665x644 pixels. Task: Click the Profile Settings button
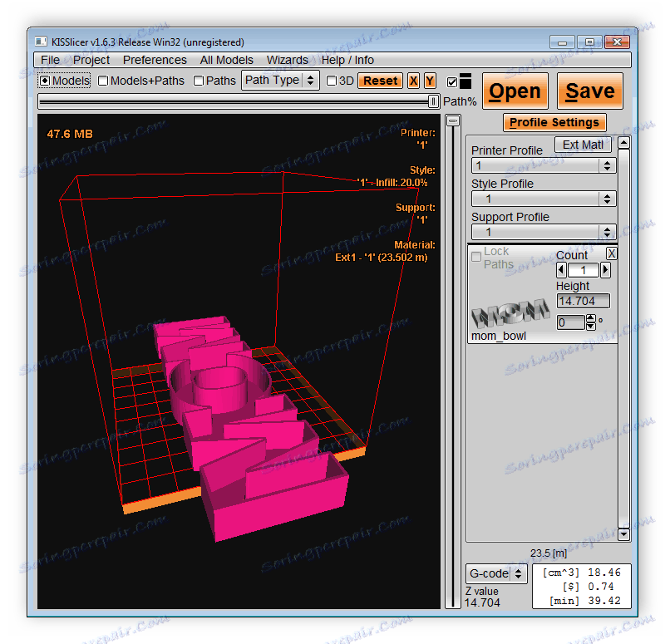point(554,122)
